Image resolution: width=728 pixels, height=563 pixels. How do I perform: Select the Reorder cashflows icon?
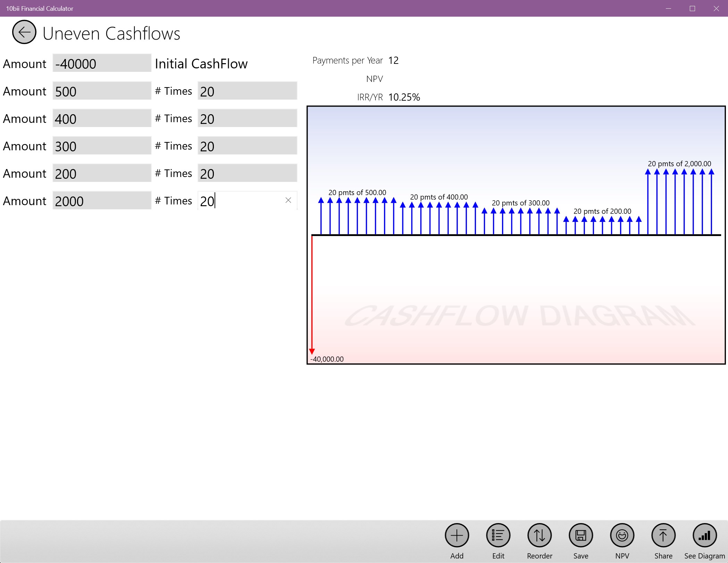539,536
